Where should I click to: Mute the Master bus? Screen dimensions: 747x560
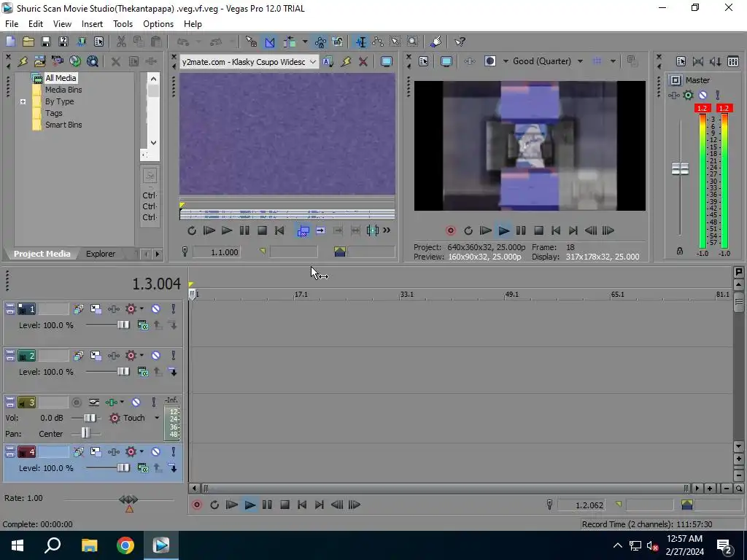coord(703,96)
